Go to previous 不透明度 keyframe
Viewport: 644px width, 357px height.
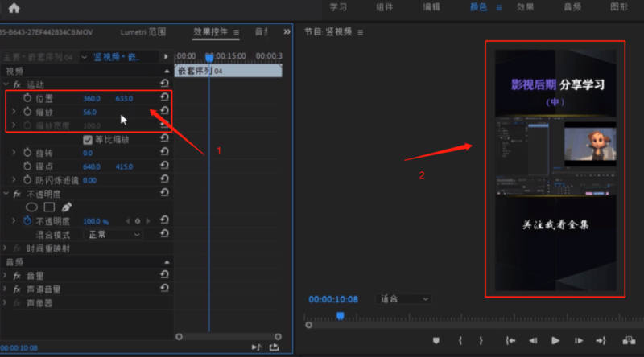pyautogui.click(x=128, y=221)
